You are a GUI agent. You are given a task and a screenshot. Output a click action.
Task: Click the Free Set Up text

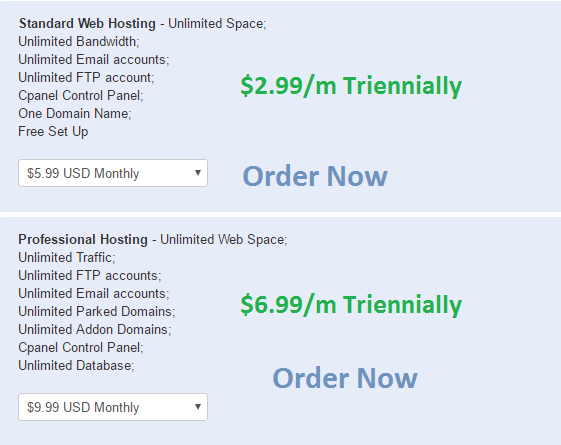pyautogui.click(x=53, y=132)
